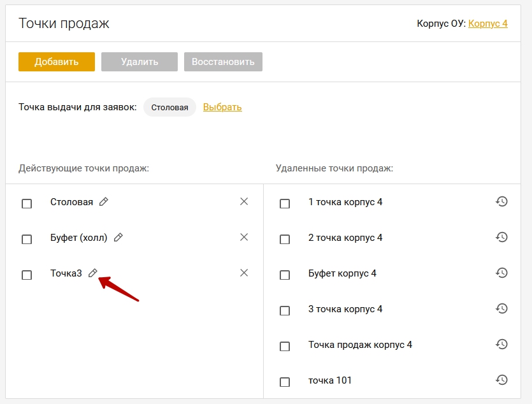Tick the Точка продаж корпус 4 checkbox

[x=285, y=347]
